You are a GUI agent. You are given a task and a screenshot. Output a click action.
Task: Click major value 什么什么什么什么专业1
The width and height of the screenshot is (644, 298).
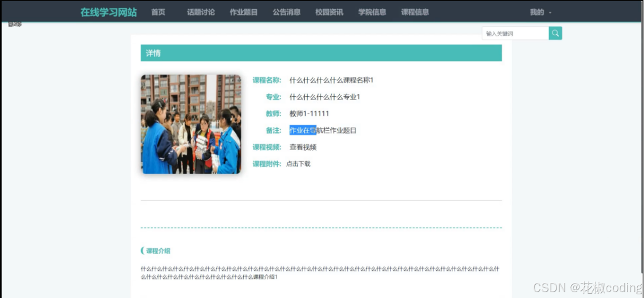[x=324, y=97]
